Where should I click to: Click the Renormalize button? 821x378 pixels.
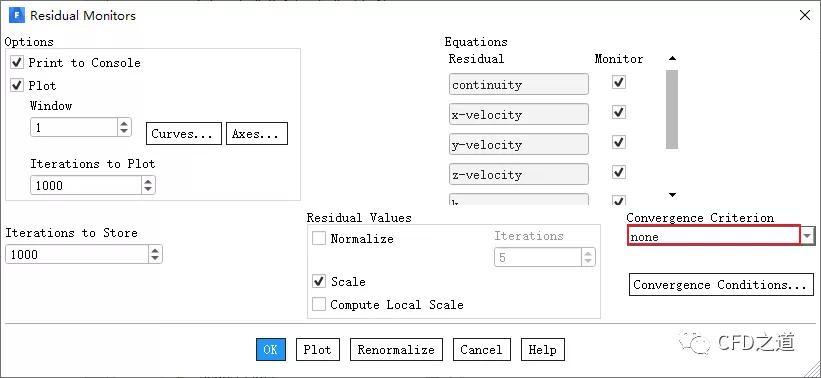point(396,350)
